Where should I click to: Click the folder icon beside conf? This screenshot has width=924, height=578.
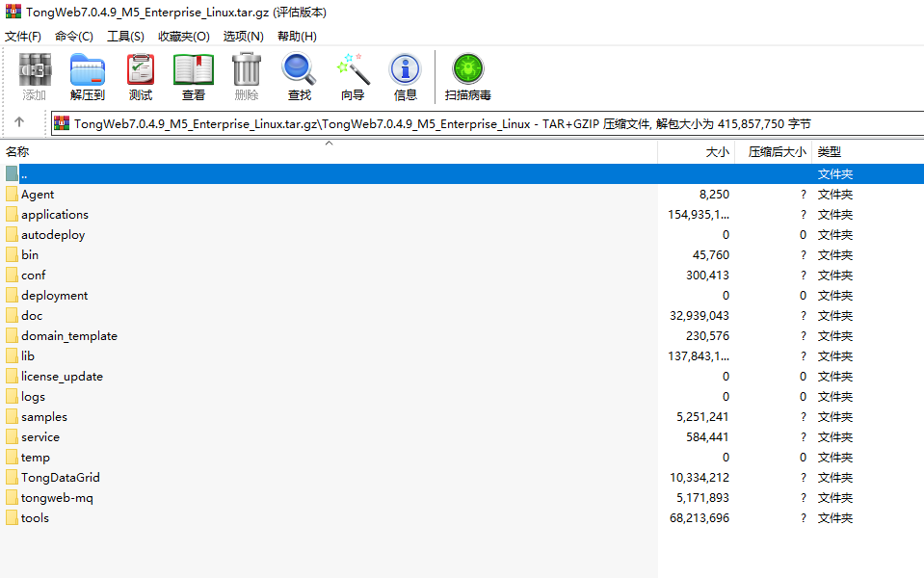click(12, 276)
